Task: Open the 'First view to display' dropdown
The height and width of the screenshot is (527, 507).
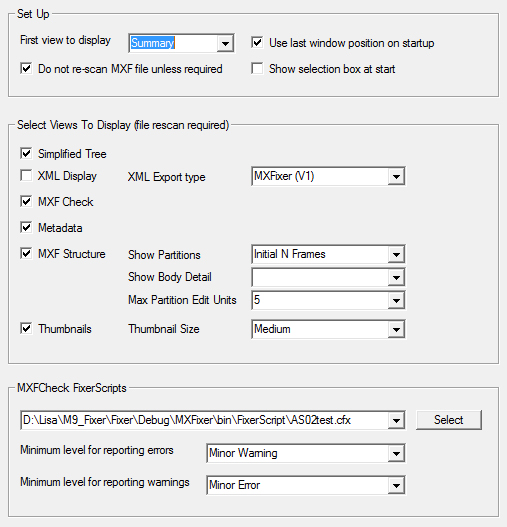Action: pyautogui.click(x=225, y=43)
